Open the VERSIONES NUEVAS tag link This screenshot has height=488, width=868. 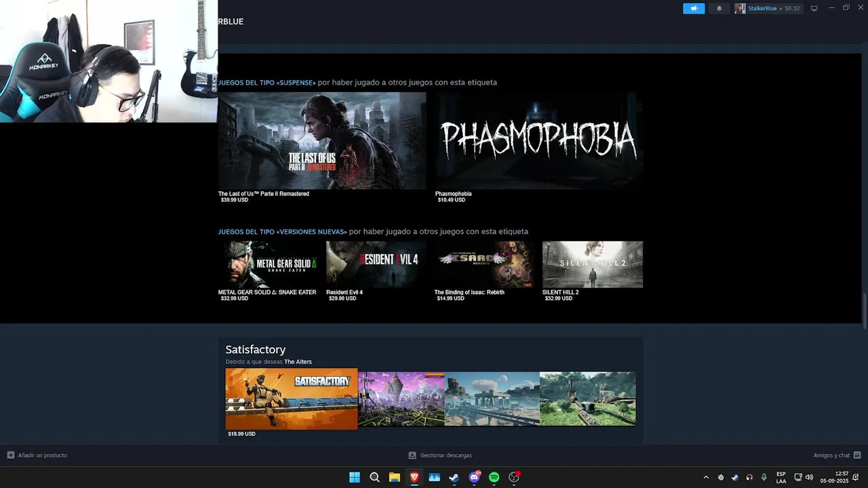[283, 231]
